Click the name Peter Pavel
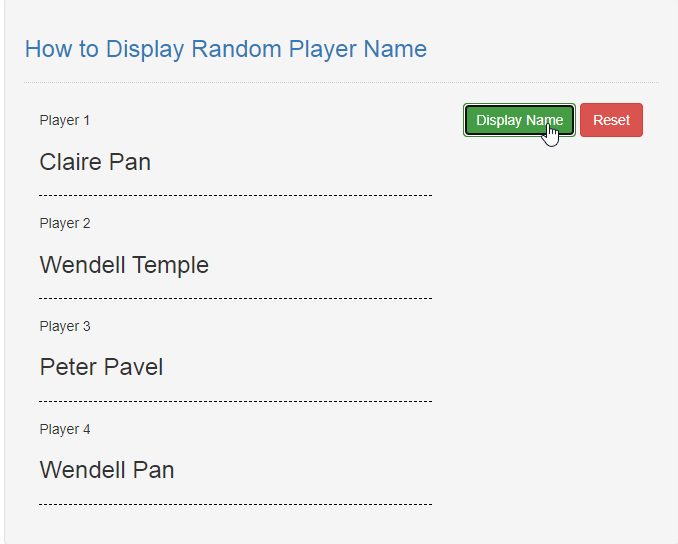The width and height of the screenshot is (678, 544). point(101,367)
